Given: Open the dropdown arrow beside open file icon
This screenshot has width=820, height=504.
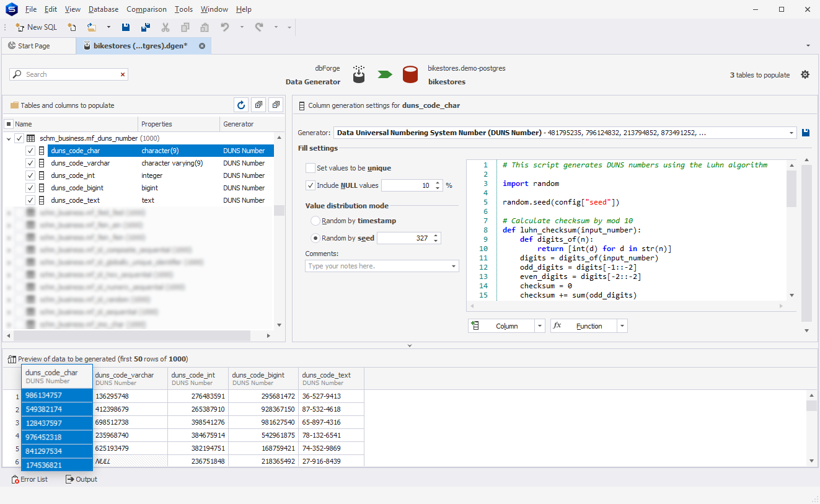Looking at the screenshot, I should (108, 27).
